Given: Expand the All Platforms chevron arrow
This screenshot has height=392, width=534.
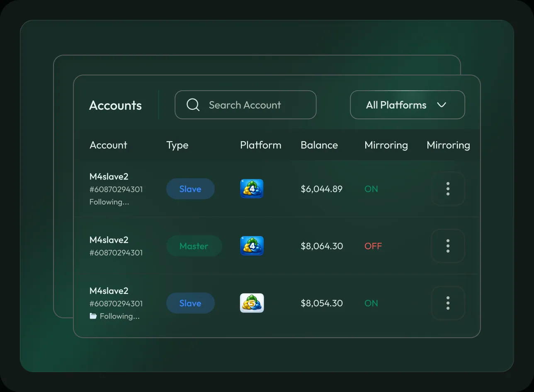Looking at the screenshot, I should click(442, 105).
